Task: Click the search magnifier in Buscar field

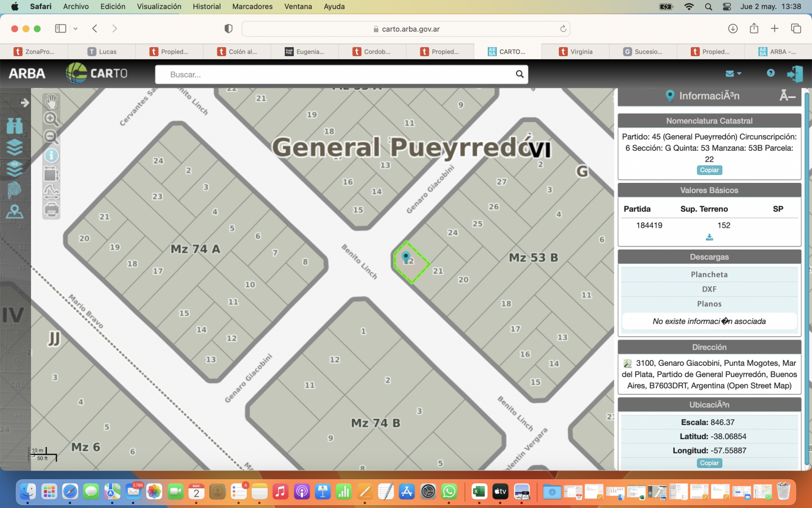Action: pos(519,74)
